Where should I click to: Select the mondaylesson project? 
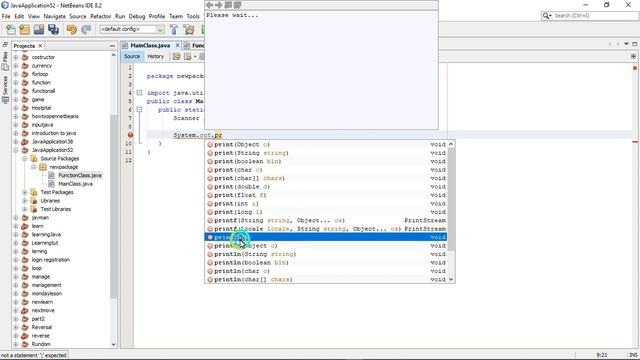[47, 293]
